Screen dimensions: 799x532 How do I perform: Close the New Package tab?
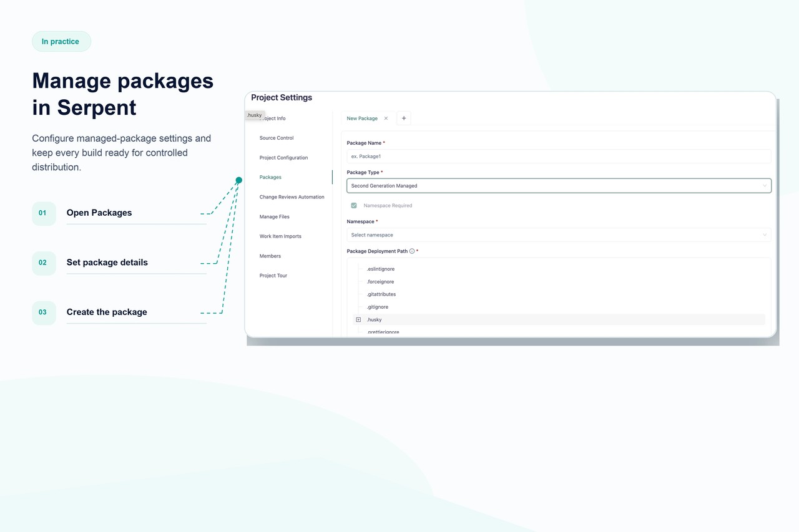[x=386, y=118]
